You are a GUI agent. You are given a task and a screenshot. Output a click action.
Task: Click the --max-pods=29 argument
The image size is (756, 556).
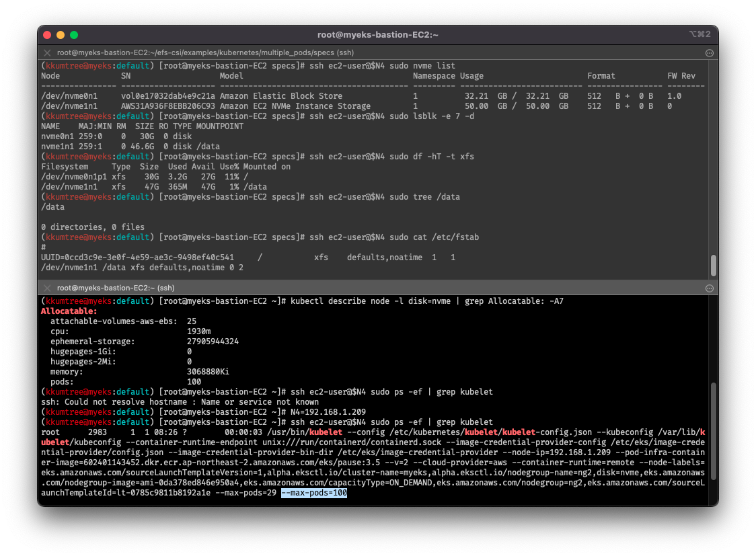click(x=245, y=492)
